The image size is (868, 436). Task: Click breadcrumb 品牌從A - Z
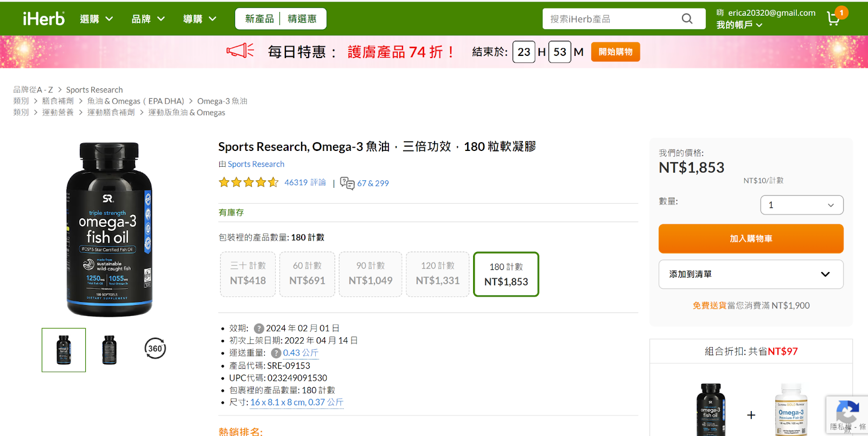(x=33, y=90)
